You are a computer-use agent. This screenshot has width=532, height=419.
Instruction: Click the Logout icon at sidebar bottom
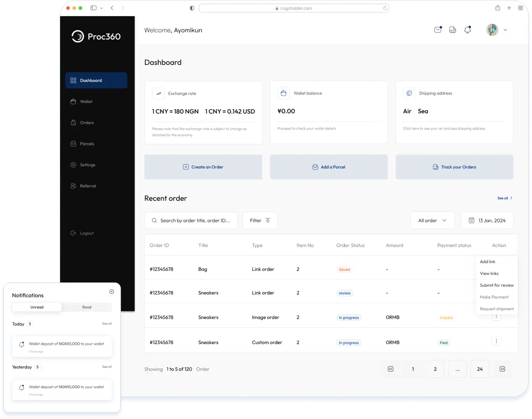[73, 233]
